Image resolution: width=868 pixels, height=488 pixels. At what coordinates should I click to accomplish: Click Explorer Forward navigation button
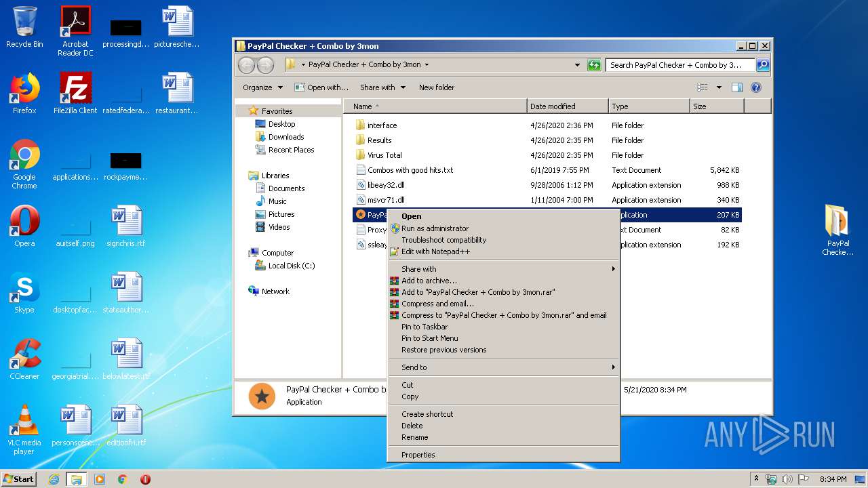coord(266,65)
